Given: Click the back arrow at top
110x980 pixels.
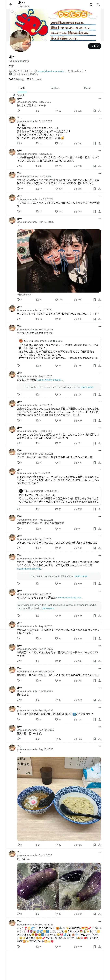Looking at the screenshot, I should [11, 5].
